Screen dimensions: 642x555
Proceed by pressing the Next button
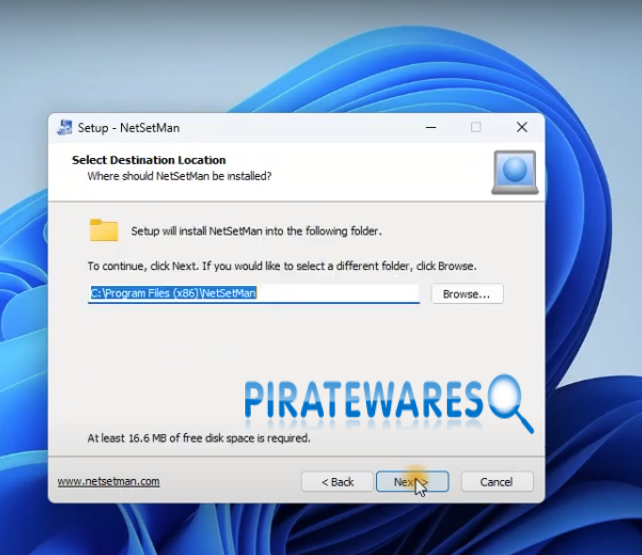click(412, 482)
